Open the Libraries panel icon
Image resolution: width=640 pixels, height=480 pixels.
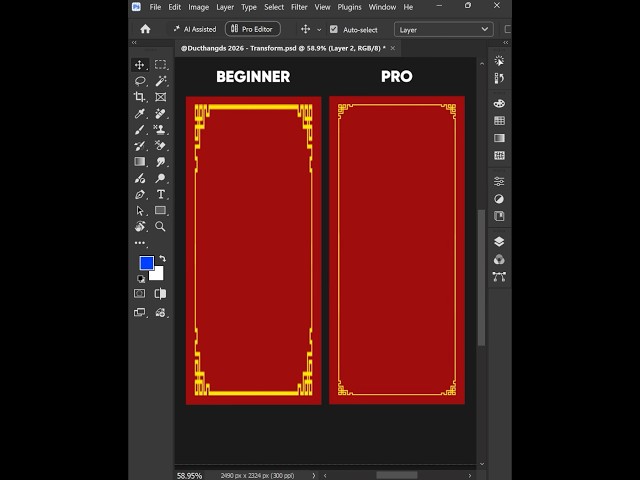coord(499,216)
